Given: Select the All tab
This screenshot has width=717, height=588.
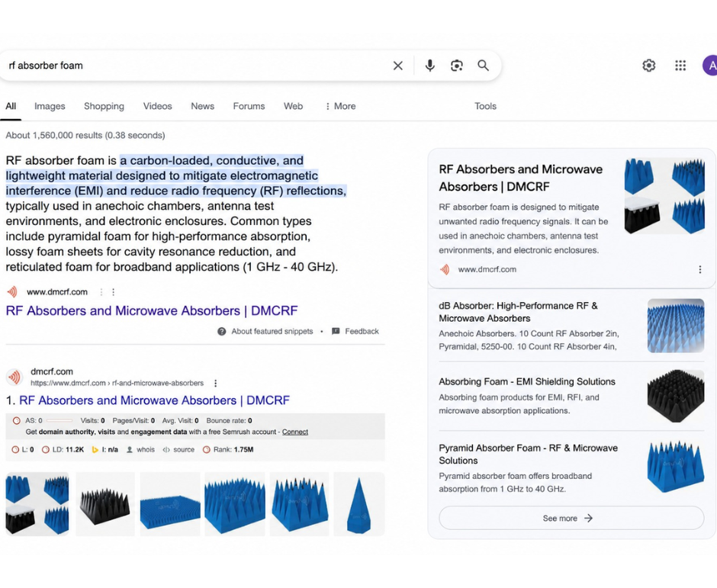Looking at the screenshot, I should pos(11,106).
